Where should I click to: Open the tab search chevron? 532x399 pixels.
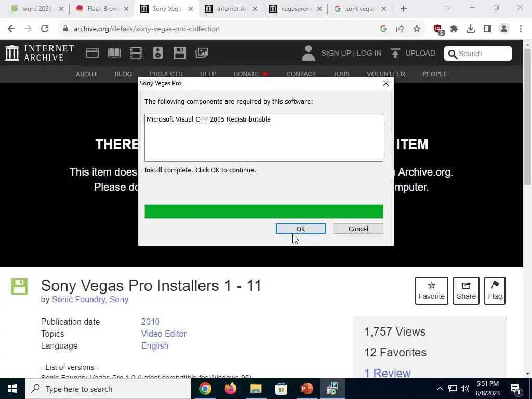(448, 7)
